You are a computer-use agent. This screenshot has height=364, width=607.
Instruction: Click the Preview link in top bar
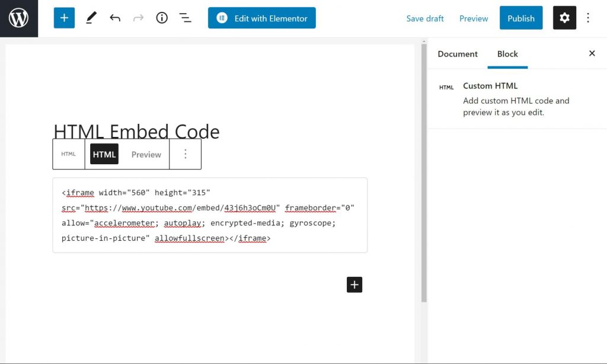tap(474, 18)
